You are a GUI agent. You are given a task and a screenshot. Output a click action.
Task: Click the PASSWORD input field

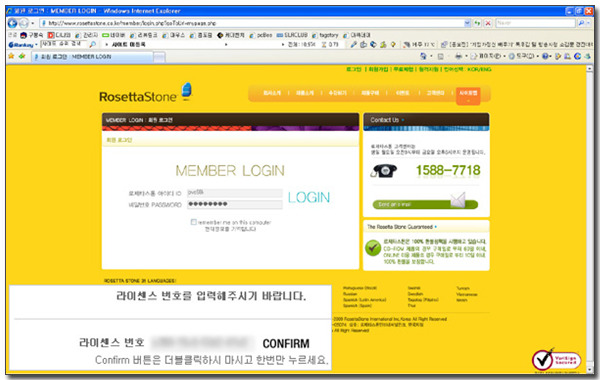pos(235,204)
